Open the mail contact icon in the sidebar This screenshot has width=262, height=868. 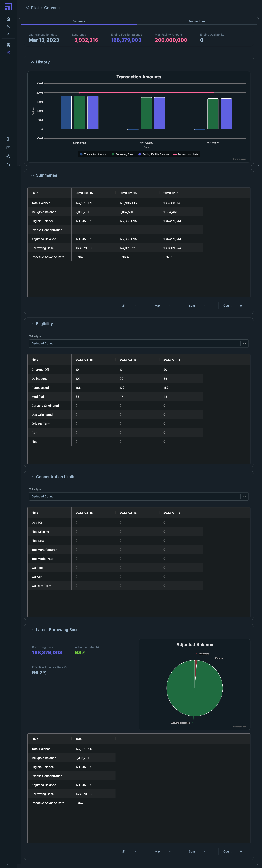click(8, 148)
